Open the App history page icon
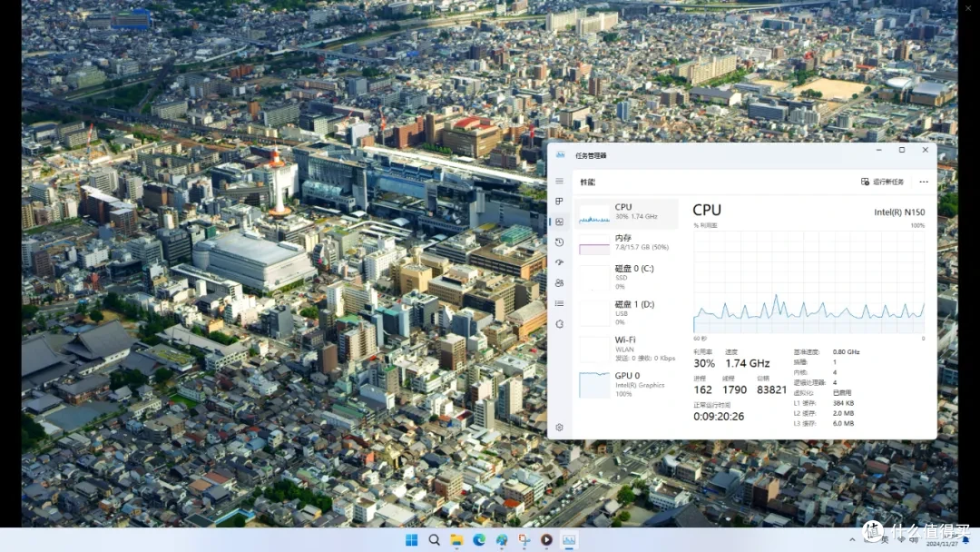Screen dimensions: 980x552 (x=559, y=241)
